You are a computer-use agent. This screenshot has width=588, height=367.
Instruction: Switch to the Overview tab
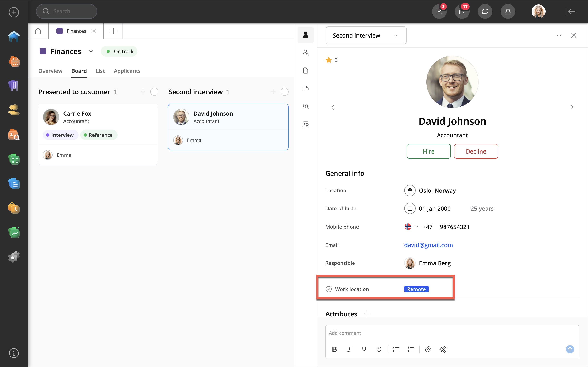point(50,71)
